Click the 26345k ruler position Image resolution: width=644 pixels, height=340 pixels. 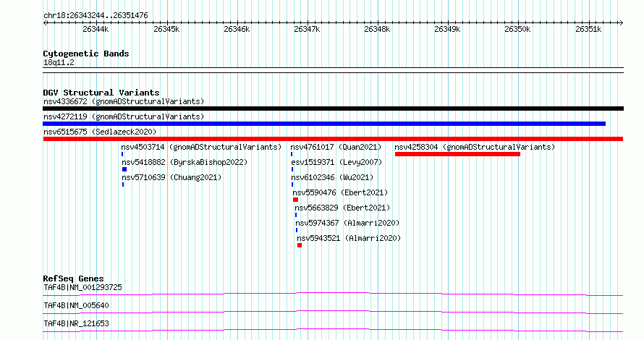point(166,29)
